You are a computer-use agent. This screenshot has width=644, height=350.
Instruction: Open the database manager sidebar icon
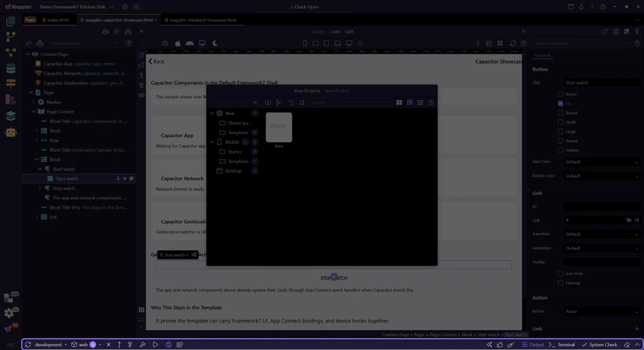coord(11,68)
